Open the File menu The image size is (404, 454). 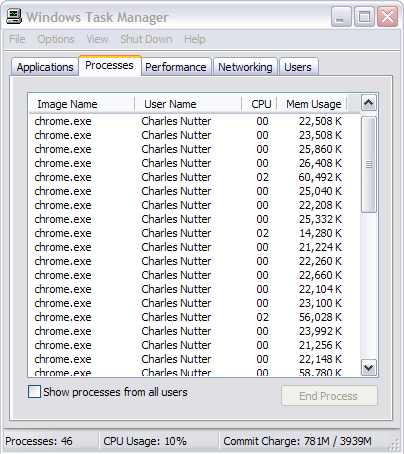pos(17,39)
